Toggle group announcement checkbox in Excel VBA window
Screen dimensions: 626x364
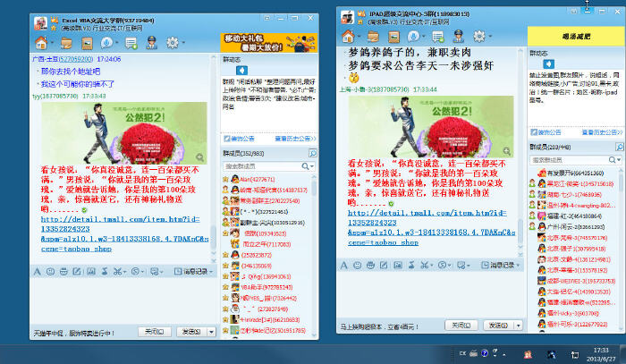click(x=227, y=140)
